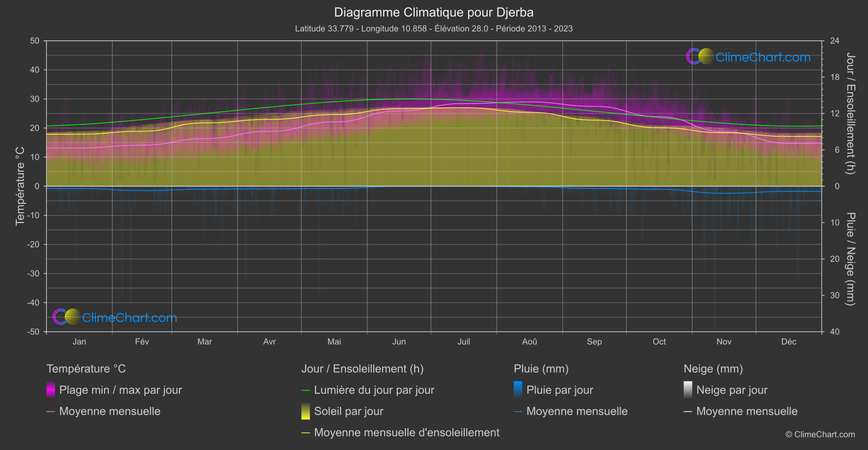Click the 'Température °C' legend heading

tap(86, 369)
